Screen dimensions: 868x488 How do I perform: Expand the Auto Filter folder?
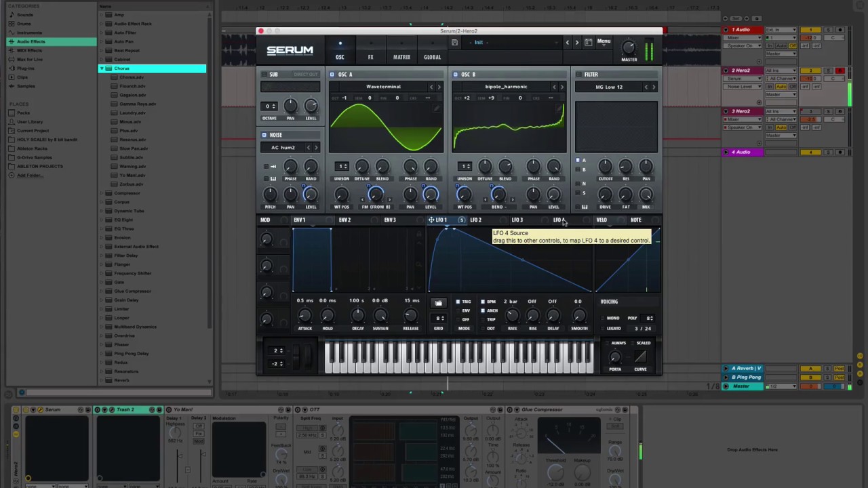[102, 33]
